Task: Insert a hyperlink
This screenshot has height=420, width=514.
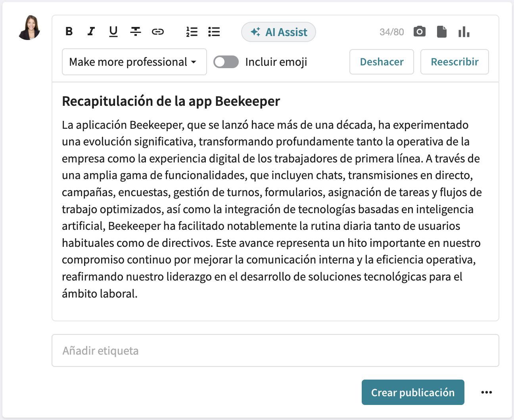Action: coord(158,32)
